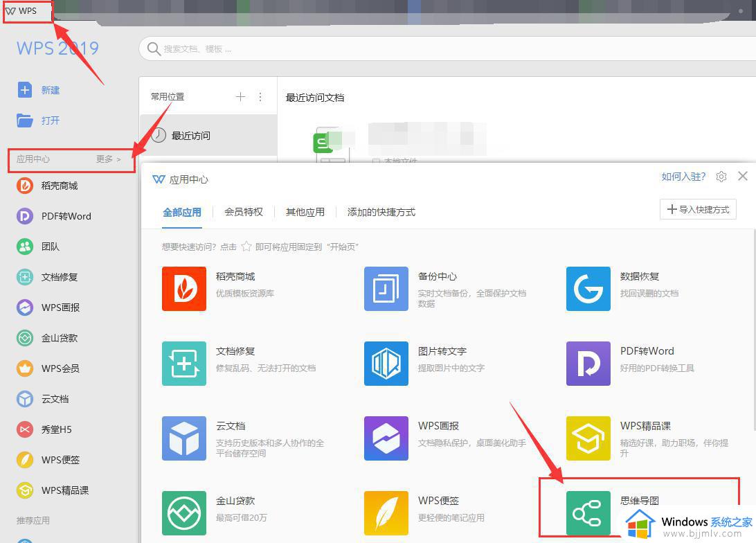The height and width of the screenshot is (543, 756).
Task: Open PDF转Word app tile icon
Action: pyautogui.click(x=588, y=364)
